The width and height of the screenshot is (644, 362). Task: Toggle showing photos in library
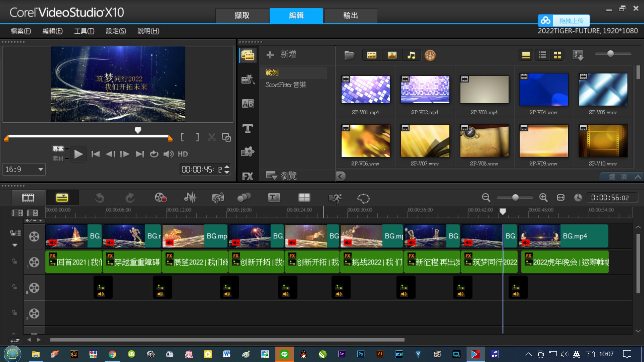point(392,55)
